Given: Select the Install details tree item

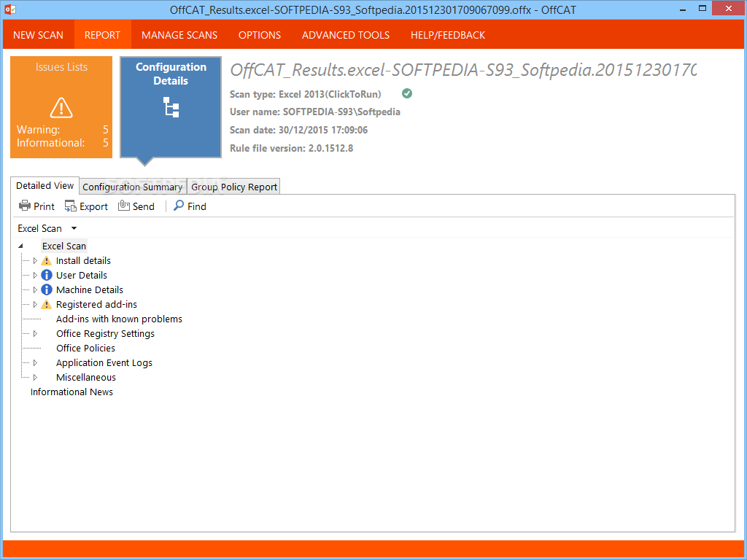Looking at the screenshot, I should point(83,260).
